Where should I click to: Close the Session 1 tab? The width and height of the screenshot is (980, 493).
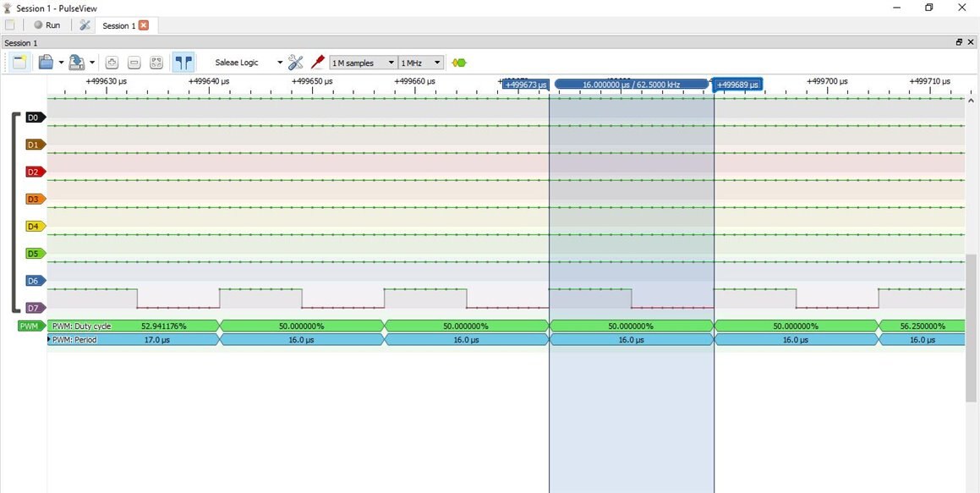tap(144, 25)
